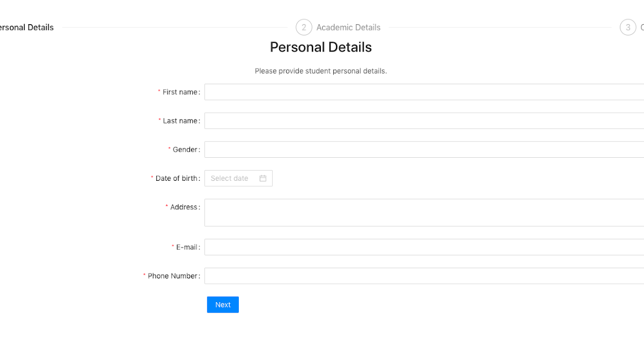Click the Last name label text
Viewport: 644px width, 338px height.
(180, 121)
